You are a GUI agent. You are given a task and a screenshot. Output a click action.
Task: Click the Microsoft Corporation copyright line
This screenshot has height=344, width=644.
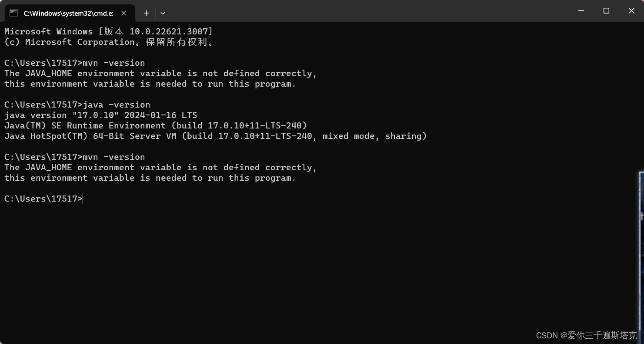pos(108,42)
